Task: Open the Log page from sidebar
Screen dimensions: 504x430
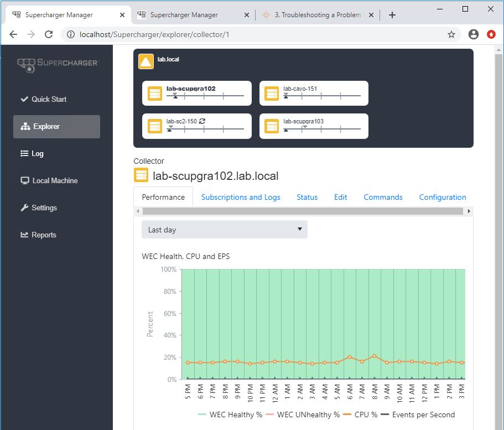Action: (32, 154)
